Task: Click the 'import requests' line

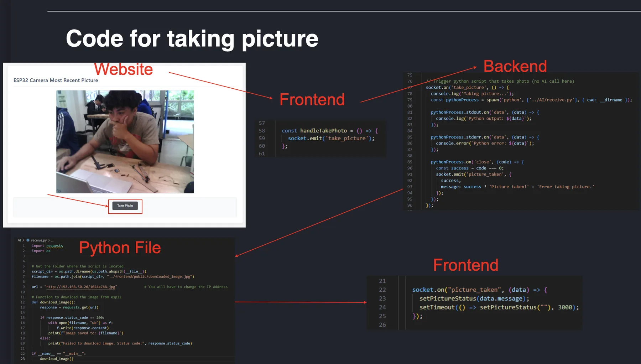Action: point(47,246)
